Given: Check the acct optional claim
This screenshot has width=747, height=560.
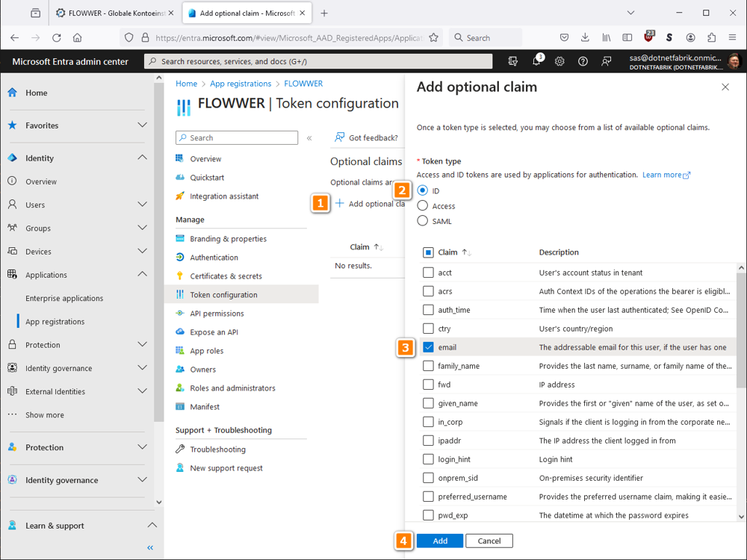Looking at the screenshot, I should point(428,273).
